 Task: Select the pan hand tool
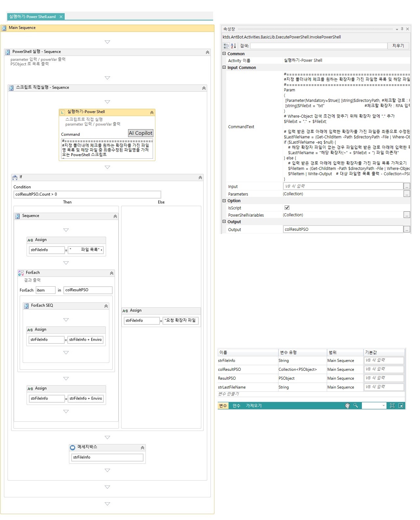click(347, 406)
